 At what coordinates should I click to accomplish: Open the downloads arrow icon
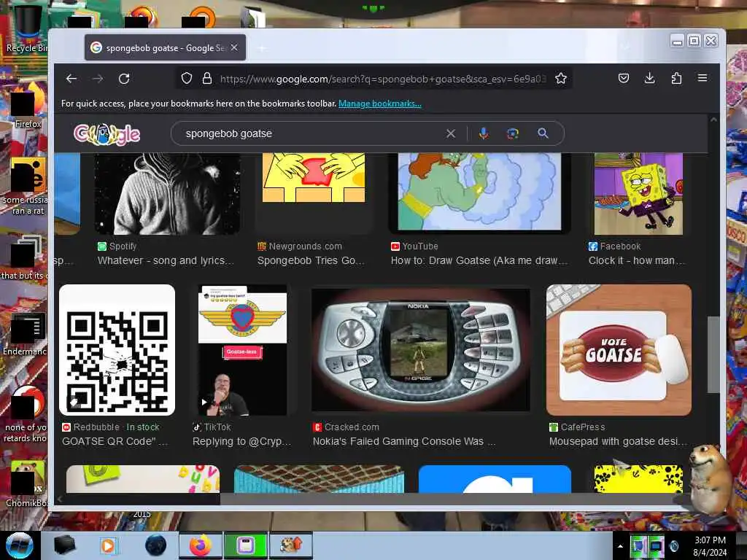click(649, 78)
